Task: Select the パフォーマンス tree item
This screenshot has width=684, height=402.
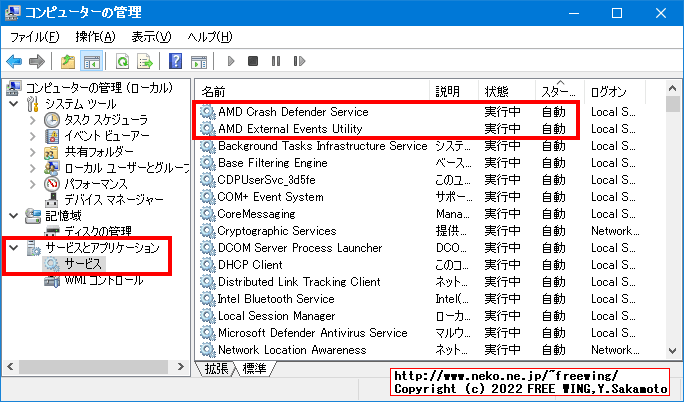Action: [x=96, y=184]
